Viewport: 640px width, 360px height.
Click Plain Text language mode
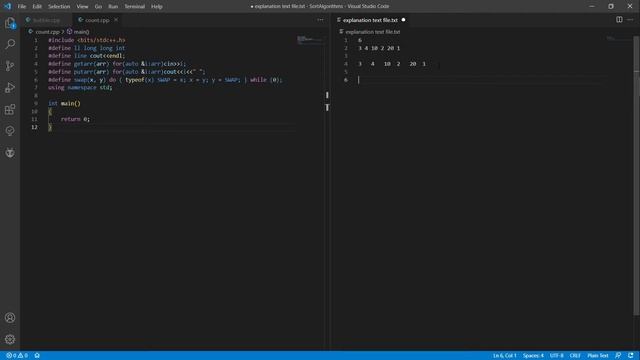tap(598, 356)
